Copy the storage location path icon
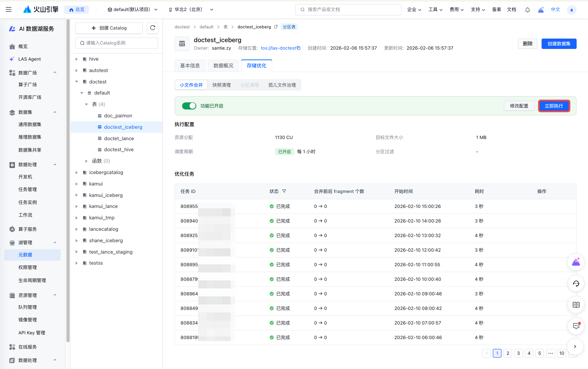588x369 pixels. [x=299, y=48]
